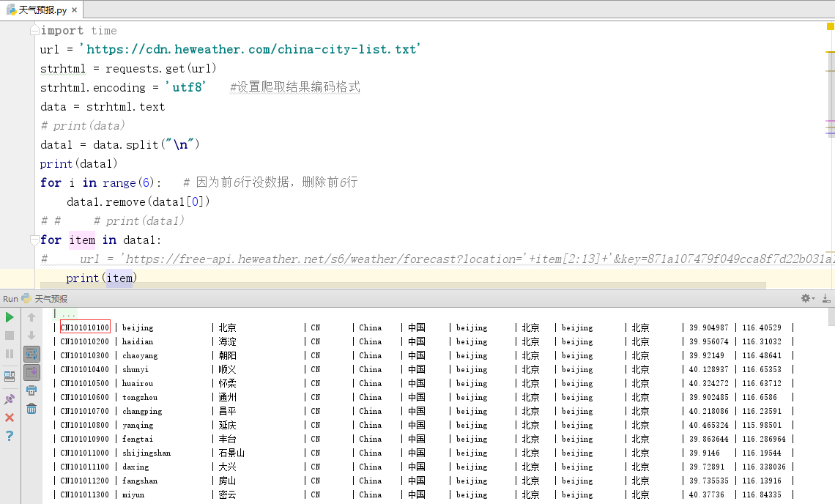This screenshot has width=835, height=504.
Task: Click city code CN101011300
Action: tap(85, 495)
